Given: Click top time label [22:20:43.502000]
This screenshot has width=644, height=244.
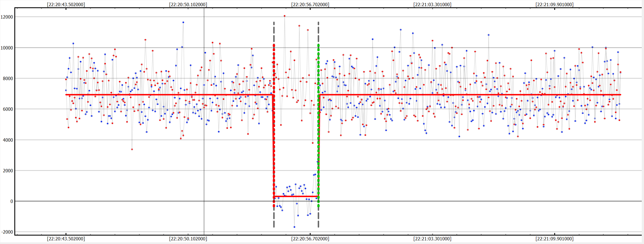Looking at the screenshot, I should click(66, 4).
